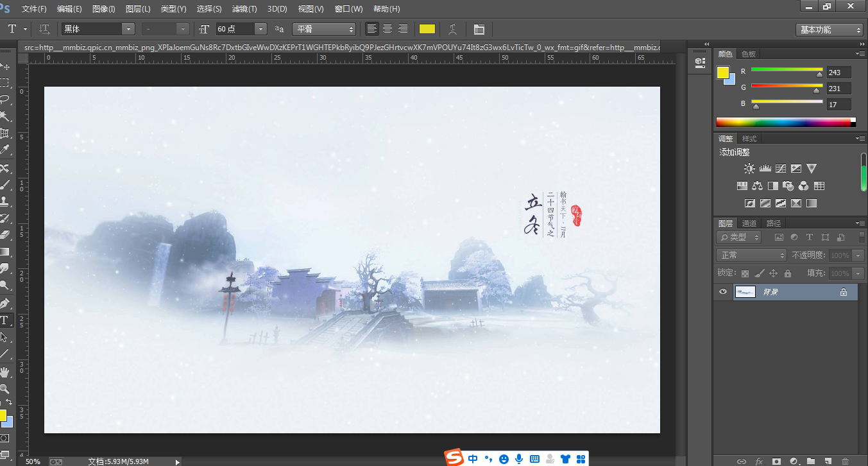Select the Eyedropper tool
The width and height of the screenshot is (868, 466).
(x=5, y=150)
